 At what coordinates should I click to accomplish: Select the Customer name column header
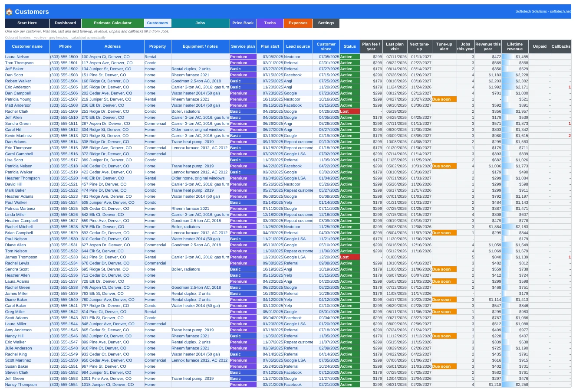27,46
